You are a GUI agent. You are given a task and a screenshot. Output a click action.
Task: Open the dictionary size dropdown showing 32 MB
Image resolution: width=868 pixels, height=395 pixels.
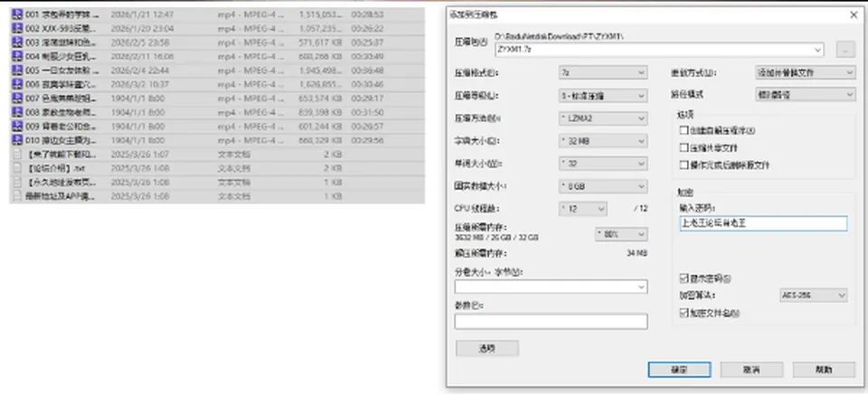tap(603, 141)
